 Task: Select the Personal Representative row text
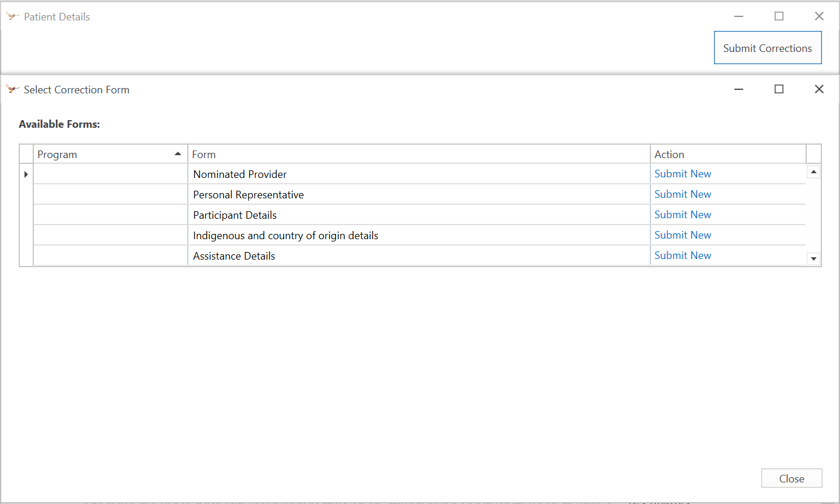(249, 195)
